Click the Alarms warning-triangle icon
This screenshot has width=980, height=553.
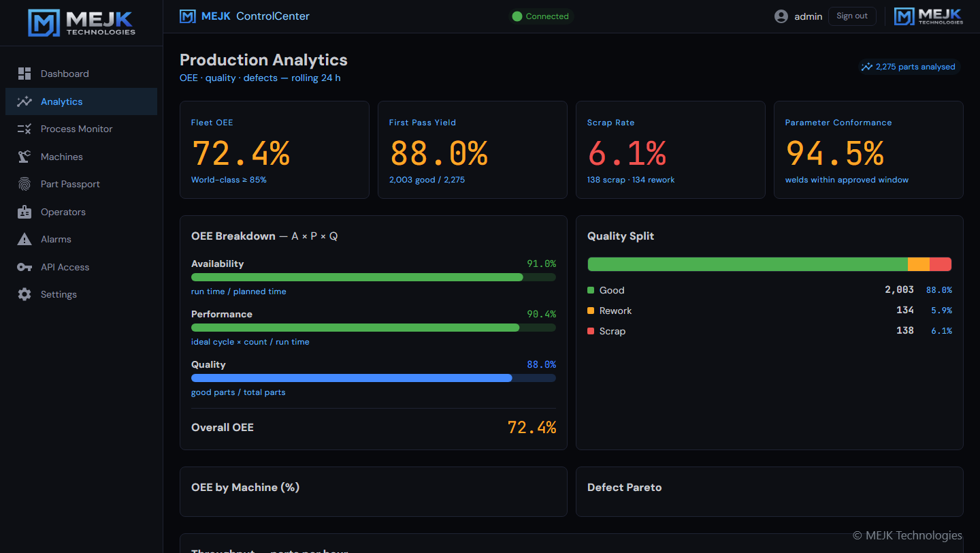tap(24, 239)
